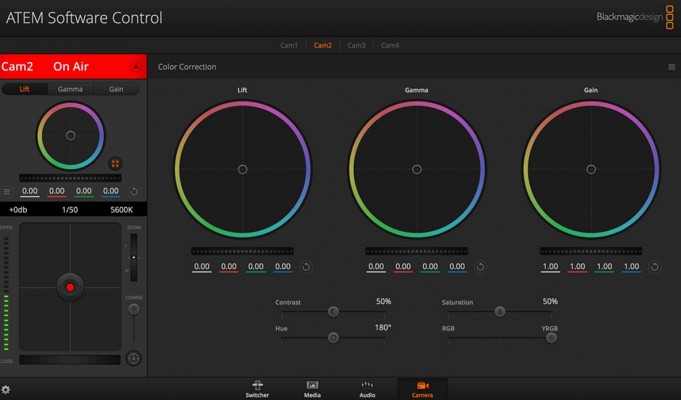Image resolution: width=681 pixels, height=400 pixels.
Task: Click the Zoom rocker control
Action: point(134,258)
